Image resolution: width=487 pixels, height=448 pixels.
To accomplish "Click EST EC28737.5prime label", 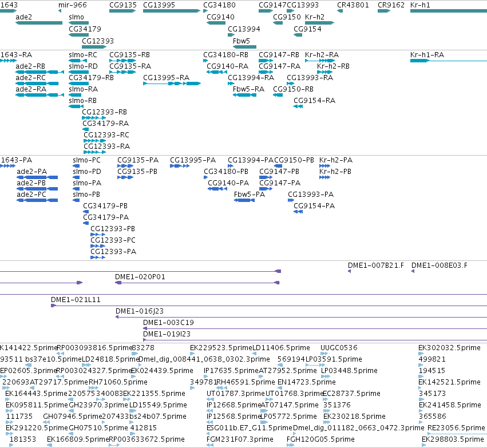I will tap(351, 393).
